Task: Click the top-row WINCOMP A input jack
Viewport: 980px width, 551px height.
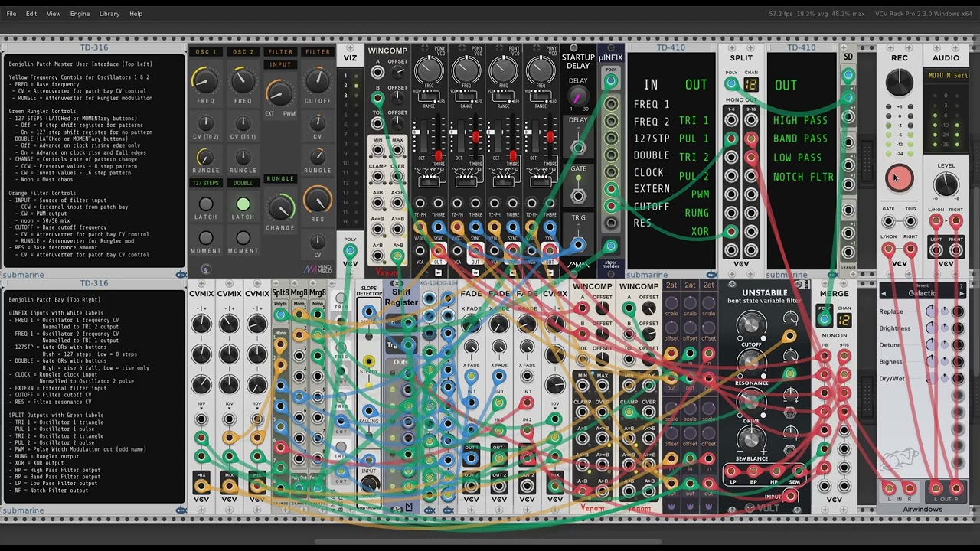Action: pos(377,73)
